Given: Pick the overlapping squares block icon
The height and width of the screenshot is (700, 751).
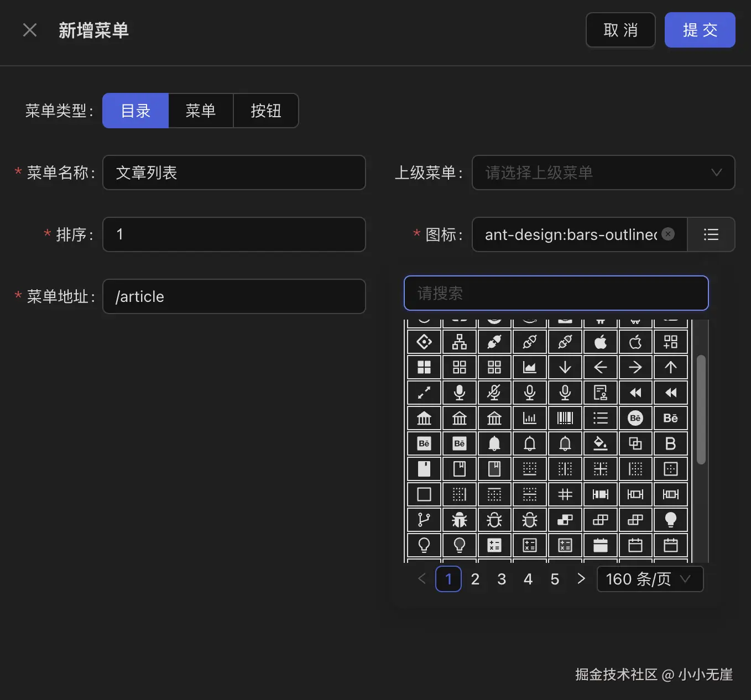Looking at the screenshot, I should click(635, 443).
